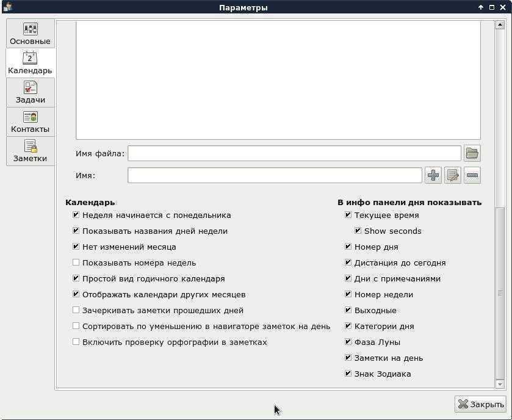Uncheck Неделя начинается с понедельника
The image size is (512, 420).
(x=76, y=215)
